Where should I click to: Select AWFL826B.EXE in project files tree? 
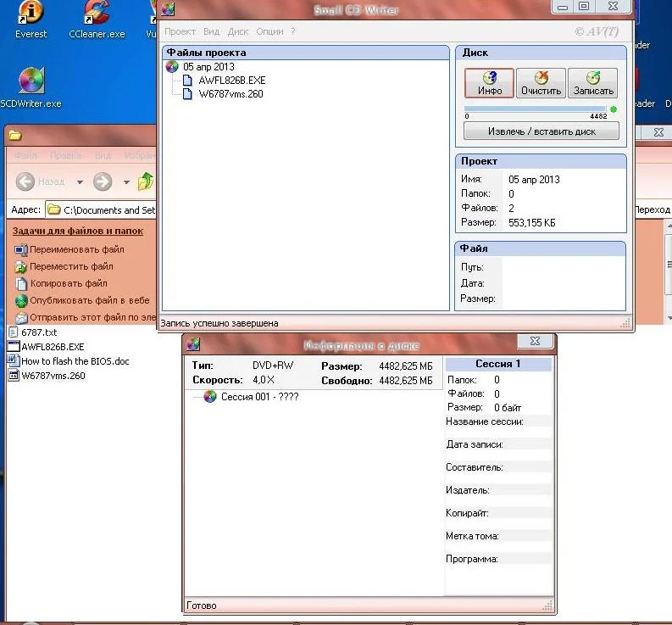tap(232, 81)
